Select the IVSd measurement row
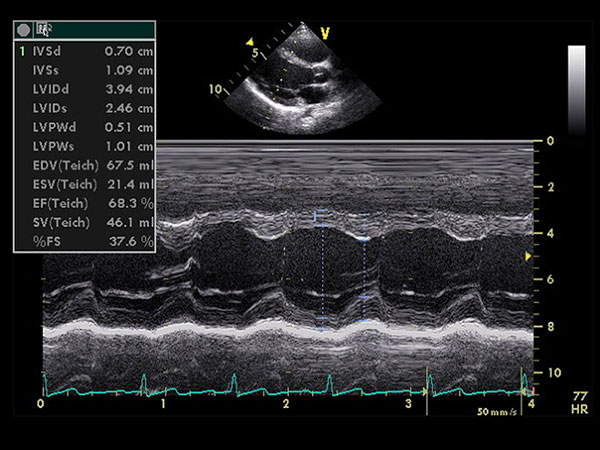This screenshot has width=600, height=450. [x=85, y=48]
